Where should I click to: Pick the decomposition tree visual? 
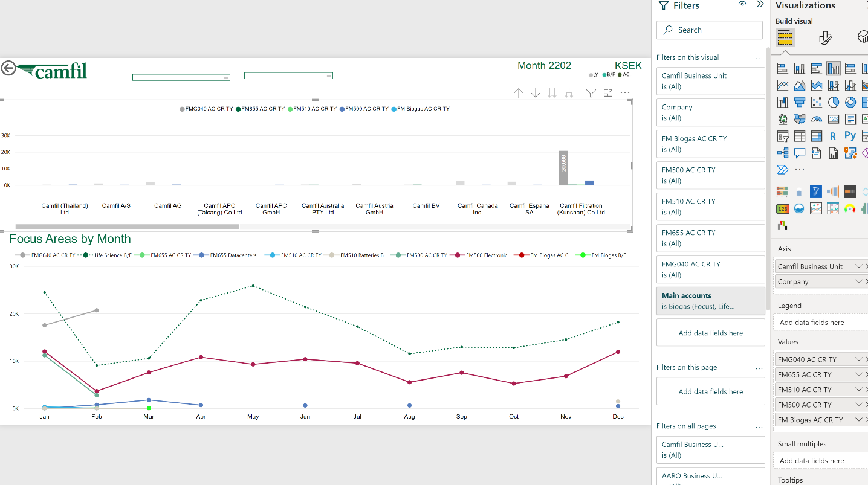(783, 153)
